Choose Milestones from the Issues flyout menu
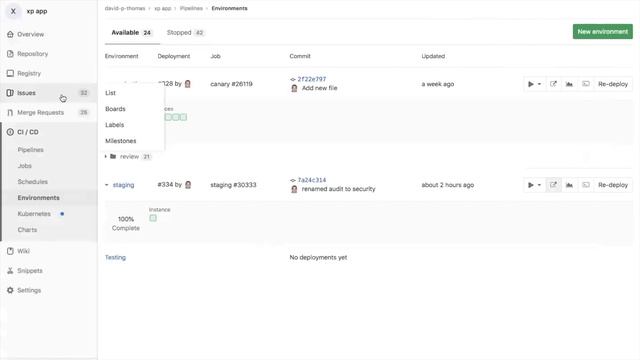The width and height of the screenshot is (640, 360). (x=120, y=141)
